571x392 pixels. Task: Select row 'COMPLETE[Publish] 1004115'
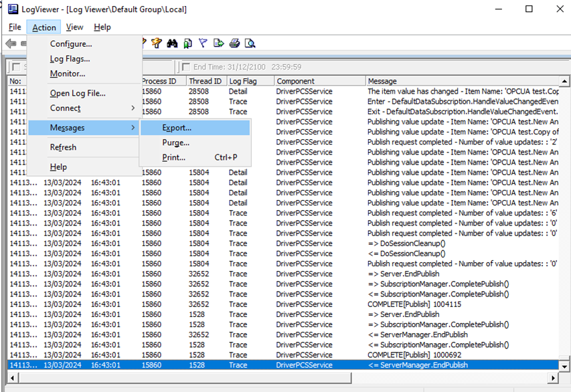[283, 304]
